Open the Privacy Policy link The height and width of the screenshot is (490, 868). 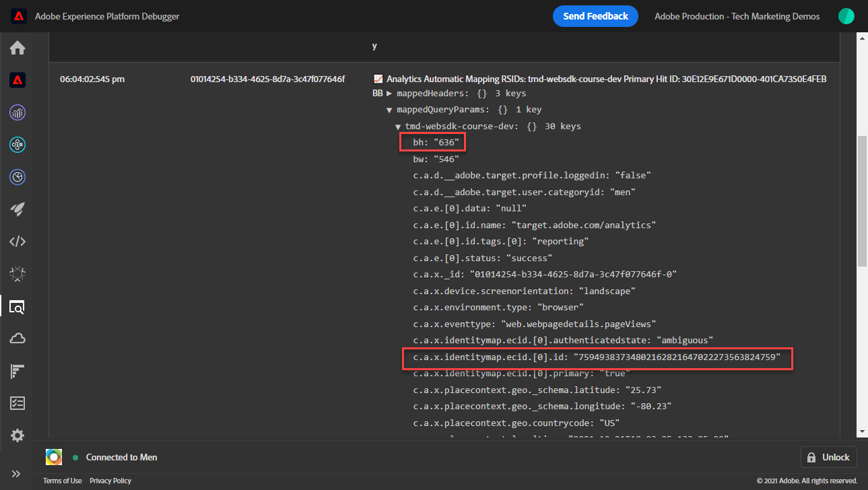[x=110, y=481]
